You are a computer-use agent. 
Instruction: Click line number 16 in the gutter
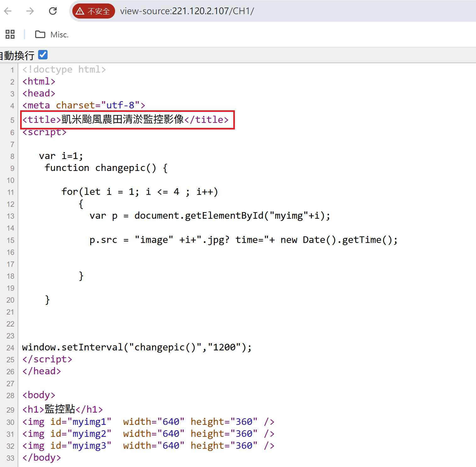10,252
